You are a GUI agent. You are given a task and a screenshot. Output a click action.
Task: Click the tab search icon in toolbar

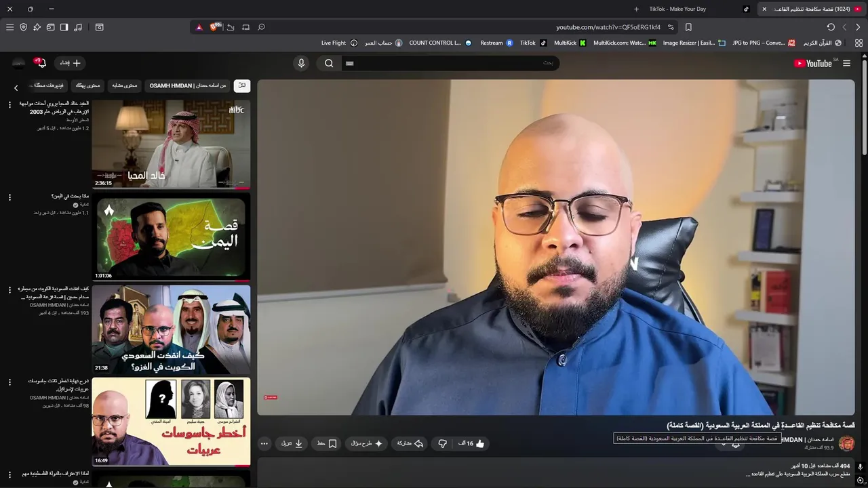pos(99,27)
